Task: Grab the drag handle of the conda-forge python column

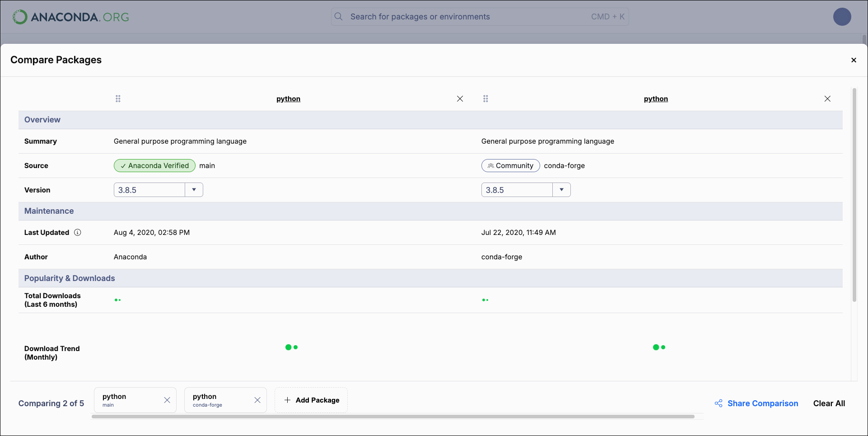Action: [485, 99]
